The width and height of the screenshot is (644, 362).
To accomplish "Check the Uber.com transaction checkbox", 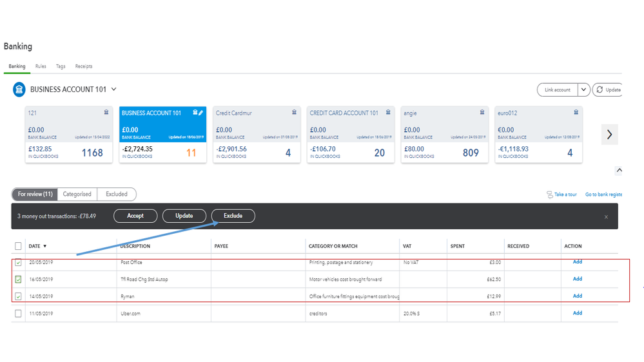I will click(18, 313).
